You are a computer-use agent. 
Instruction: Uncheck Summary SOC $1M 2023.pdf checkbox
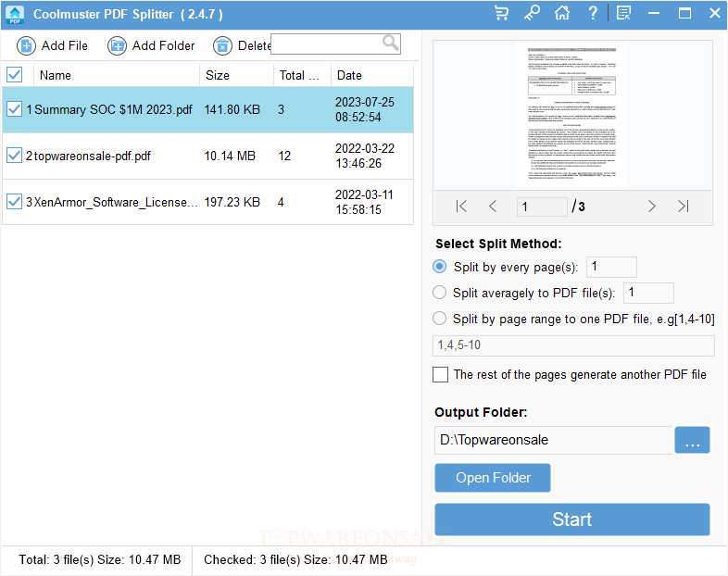tap(15, 109)
